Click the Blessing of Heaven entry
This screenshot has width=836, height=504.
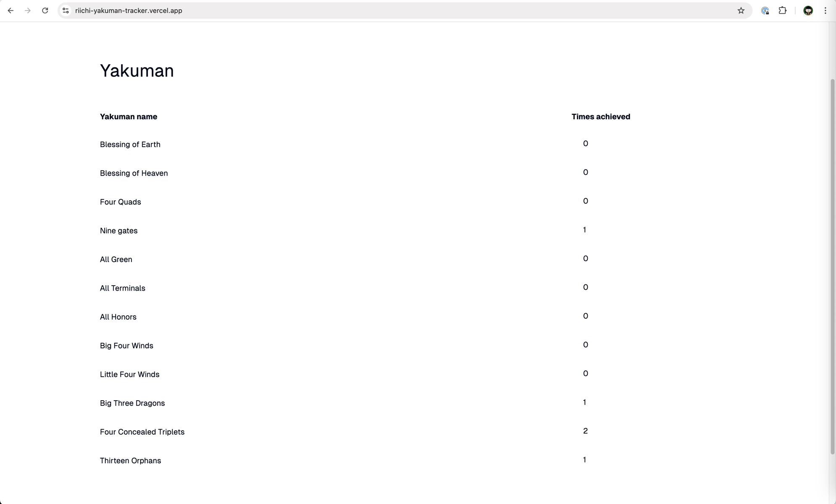click(x=134, y=173)
